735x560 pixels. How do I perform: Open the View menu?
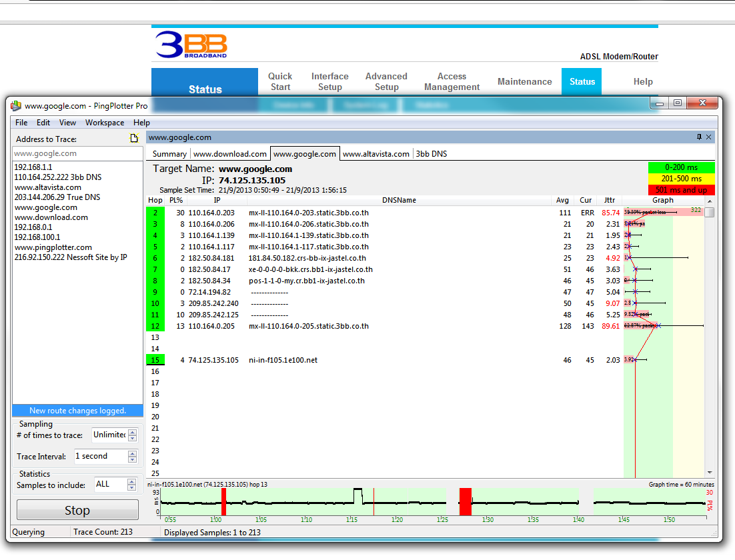coord(67,122)
